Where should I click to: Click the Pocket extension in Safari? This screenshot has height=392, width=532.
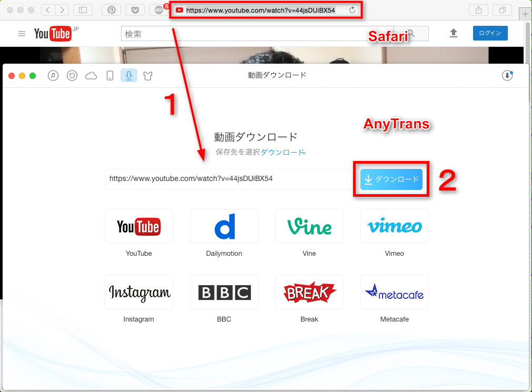point(135,10)
